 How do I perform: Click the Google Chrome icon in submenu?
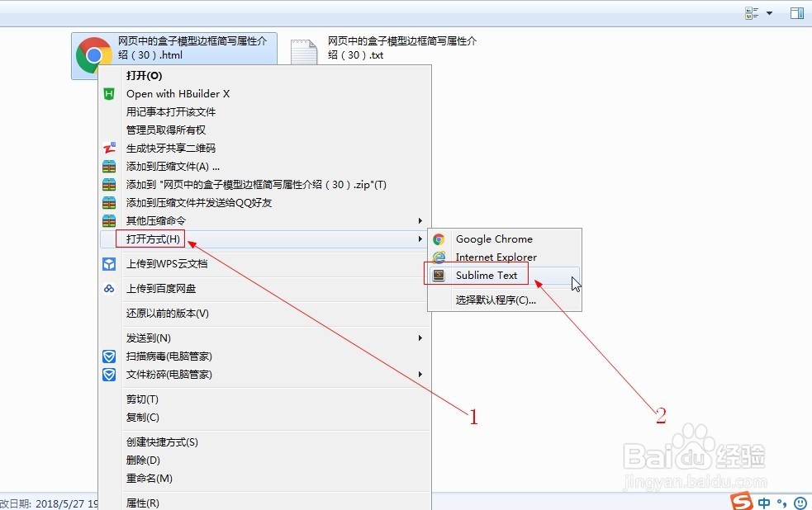439,239
